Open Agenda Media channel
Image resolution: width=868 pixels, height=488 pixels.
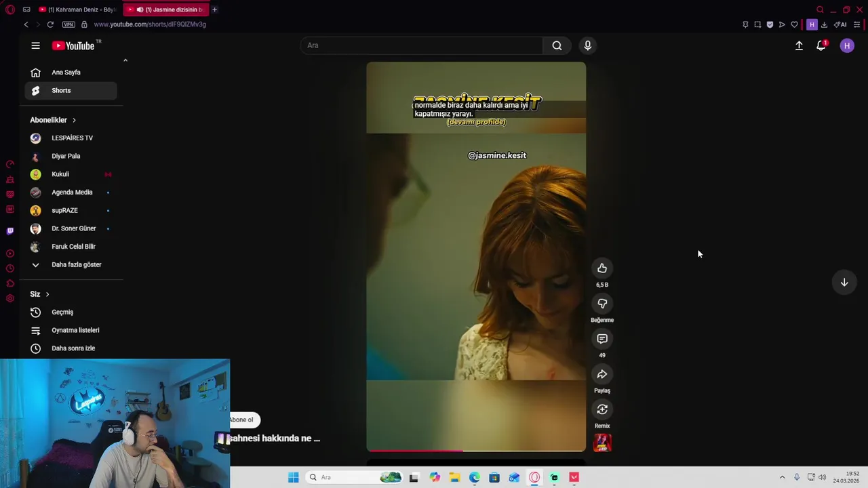(x=71, y=192)
